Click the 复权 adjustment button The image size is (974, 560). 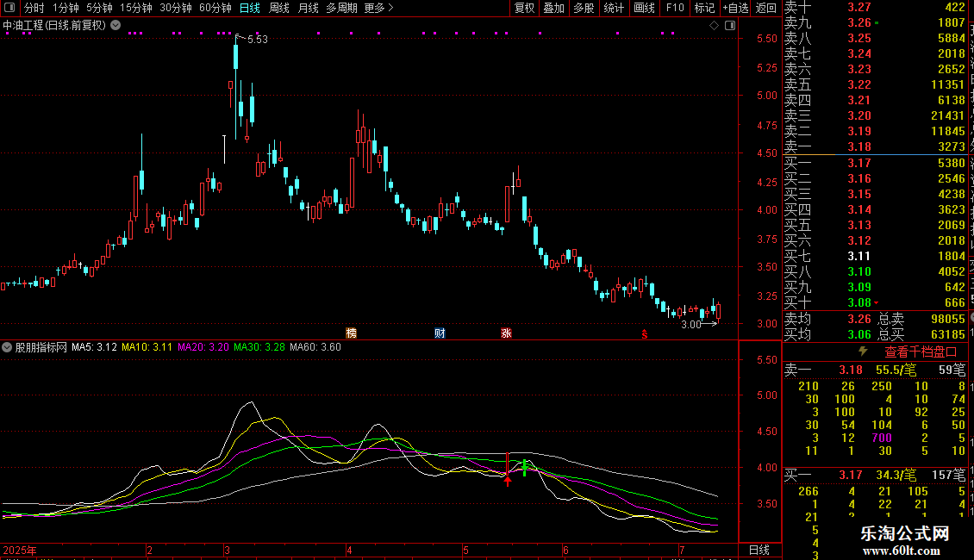pyautogui.click(x=524, y=8)
